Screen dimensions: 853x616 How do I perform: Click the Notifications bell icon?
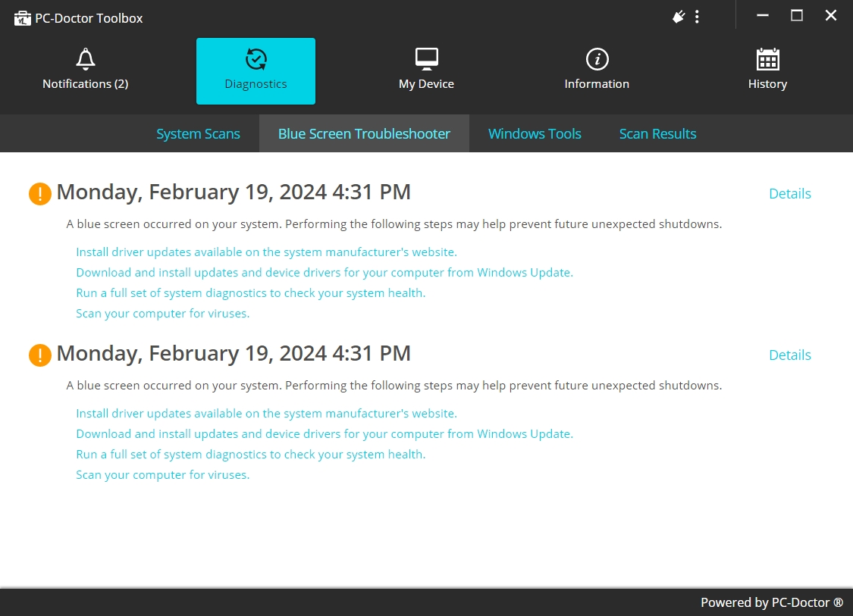(86, 59)
